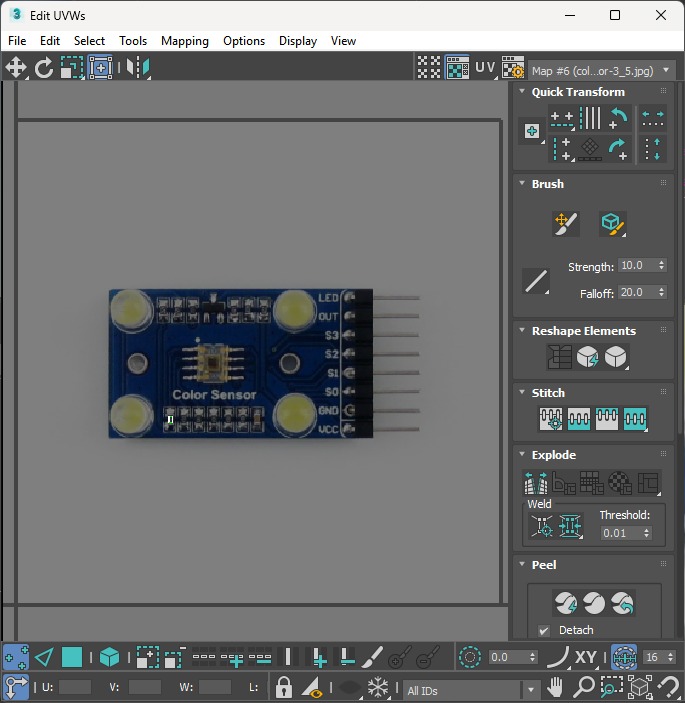Collapse the Reshape Elements rollout
The image size is (685, 703).
pos(522,330)
